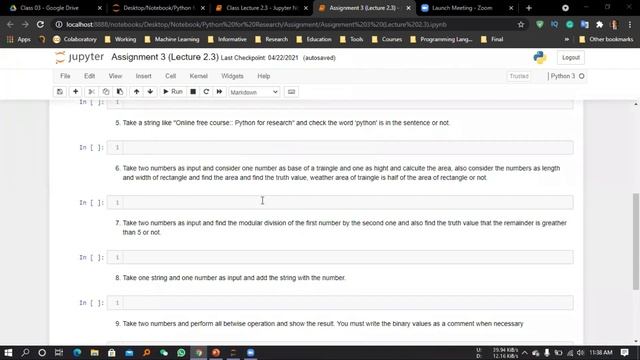
Task: Open the Widgets menu
Action: (232, 76)
